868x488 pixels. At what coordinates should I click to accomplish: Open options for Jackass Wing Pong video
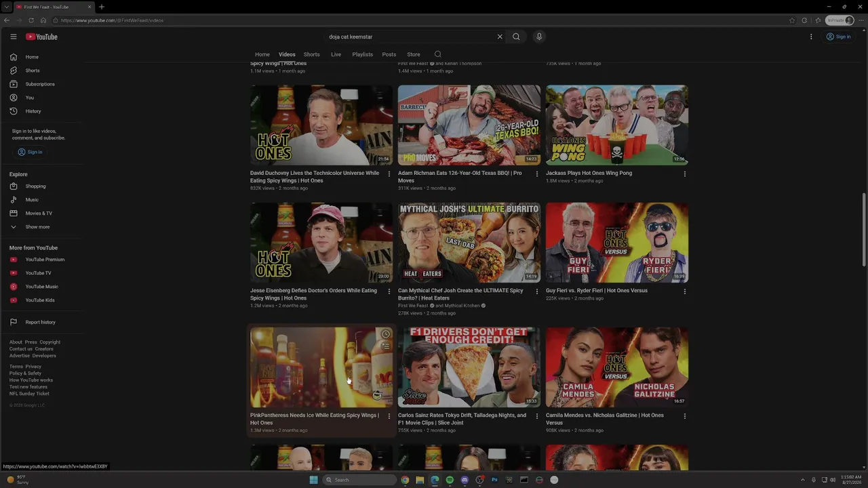click(685, 174)
